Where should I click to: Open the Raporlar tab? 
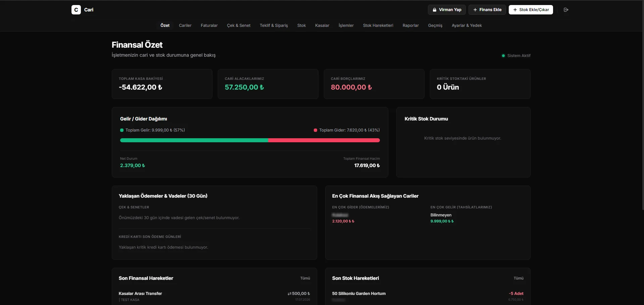(x=410, y=26)
